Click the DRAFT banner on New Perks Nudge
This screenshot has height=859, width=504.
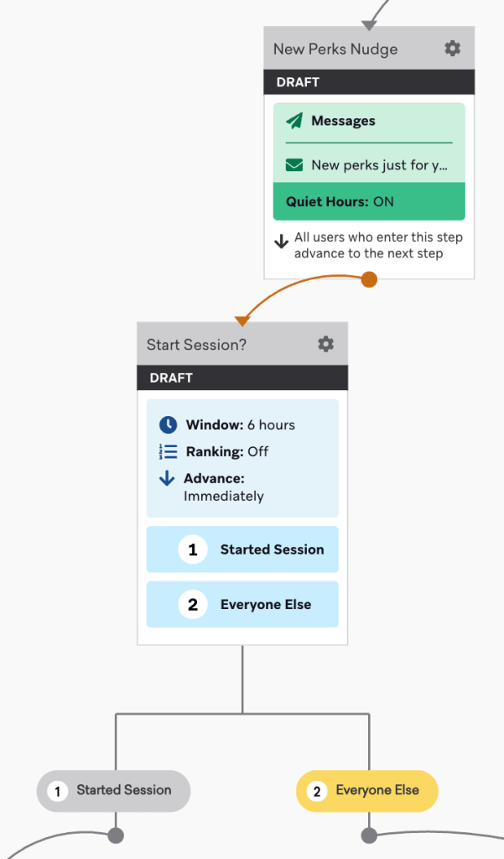(x=368, y=82)
